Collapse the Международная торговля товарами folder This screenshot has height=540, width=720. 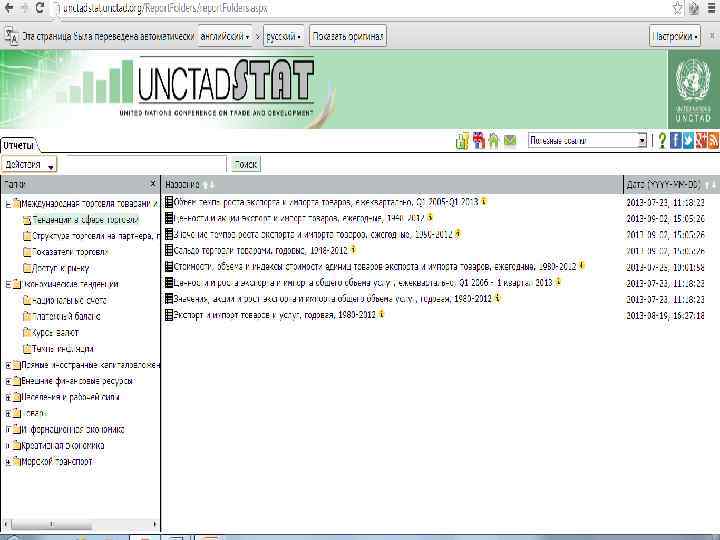pyautogui.click(x=8, y=204)
